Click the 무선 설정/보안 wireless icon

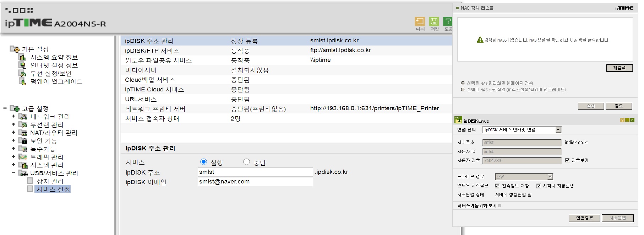point(22,73)
